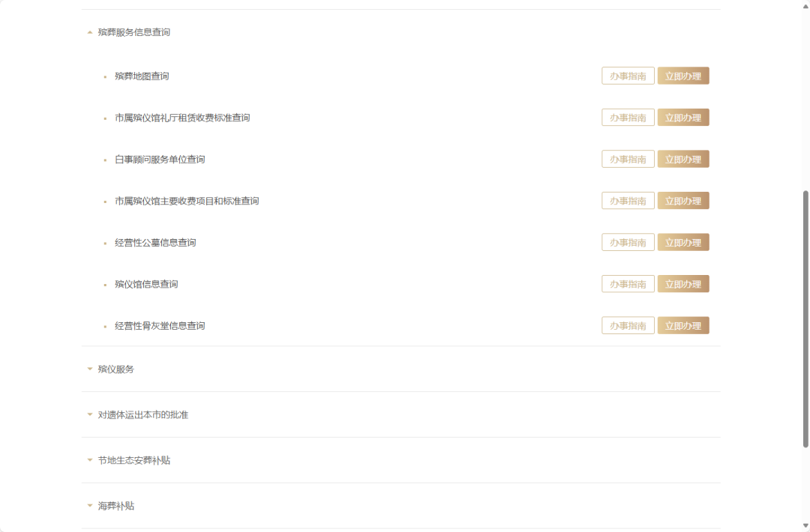
Task: Click 立即办理 for 经营性骨灰堂信息查询
Action: click(x=683, y=326)
